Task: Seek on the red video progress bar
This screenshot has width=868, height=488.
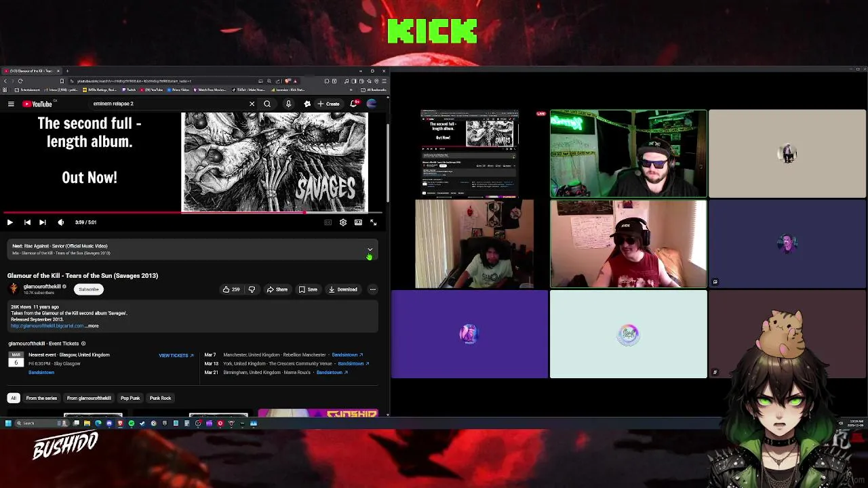Action: click(191, 212)
